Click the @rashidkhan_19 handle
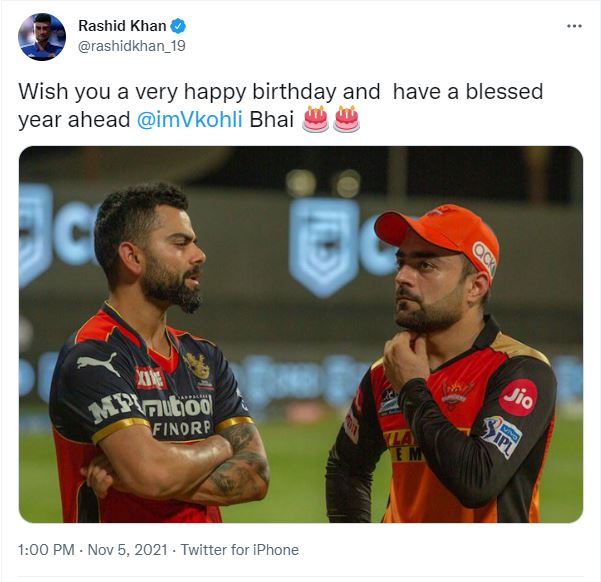Image resolution: width=601 pixels, height=582 pixels. pos(132,46)
